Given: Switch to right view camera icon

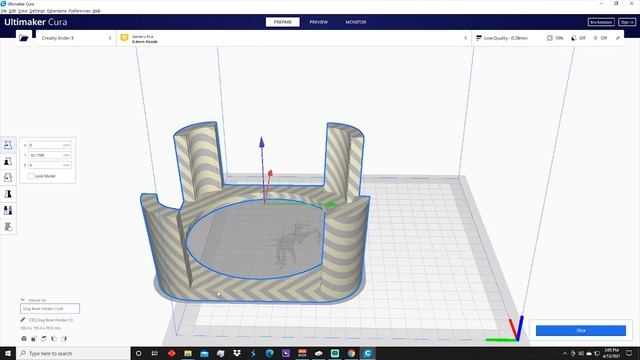Looking at the screenshot, I should 64,339.
